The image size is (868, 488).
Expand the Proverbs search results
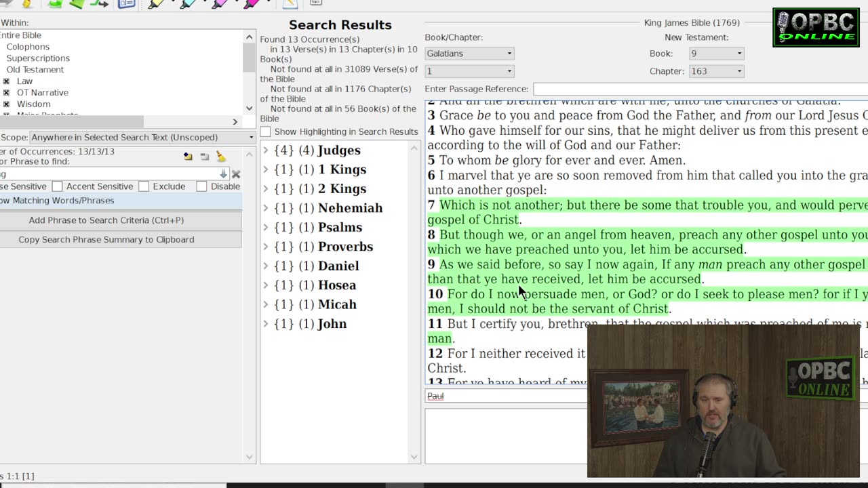pos(266,247)
